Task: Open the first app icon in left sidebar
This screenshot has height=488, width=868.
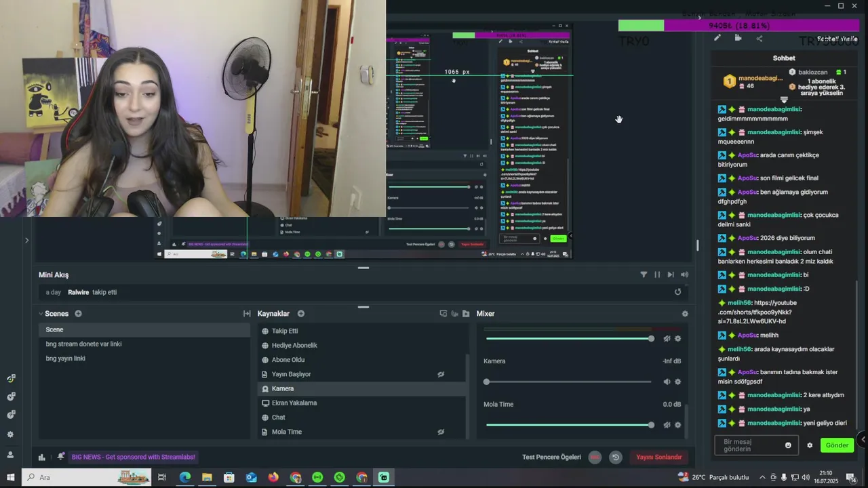Action: click(x=10, y=379)
